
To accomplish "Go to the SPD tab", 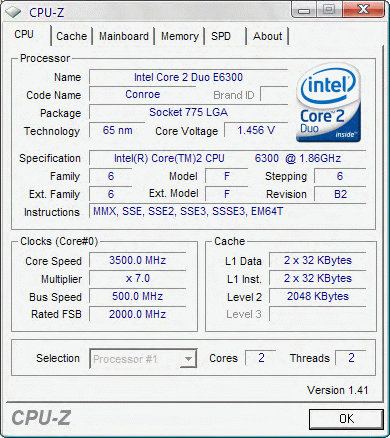I will [x=221, y=36].
